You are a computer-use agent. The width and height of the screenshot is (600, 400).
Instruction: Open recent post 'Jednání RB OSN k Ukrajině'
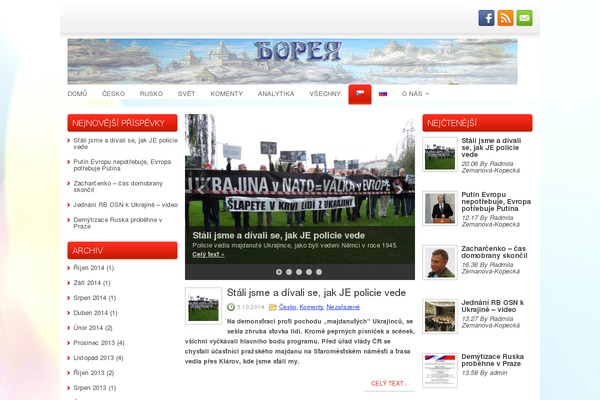[126, 205]
